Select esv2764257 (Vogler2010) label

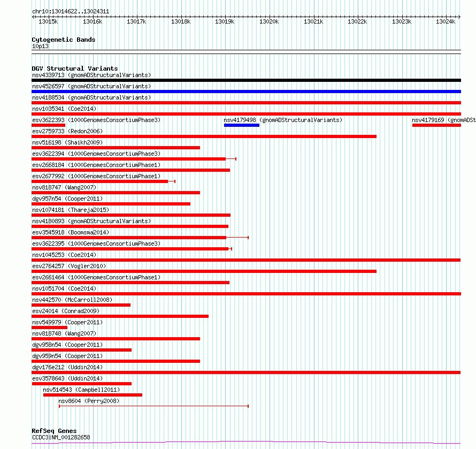pos(69,266)
